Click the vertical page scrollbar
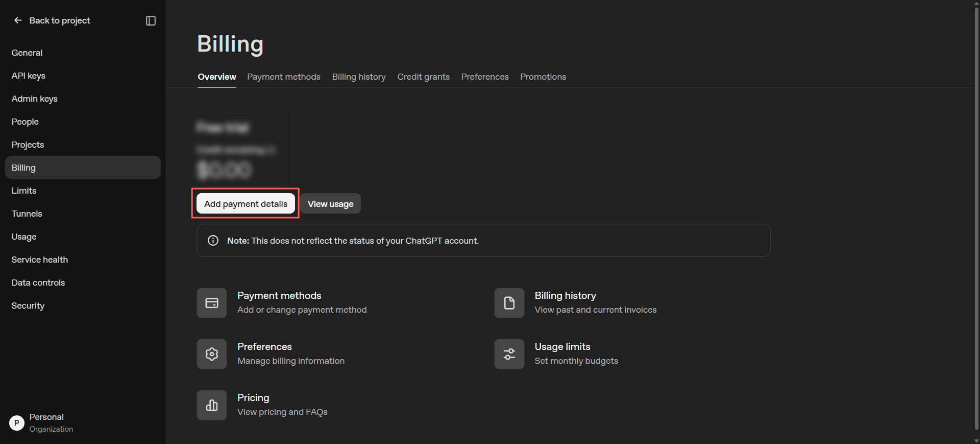This screenshot has height=444, width=980. [976, 220]
